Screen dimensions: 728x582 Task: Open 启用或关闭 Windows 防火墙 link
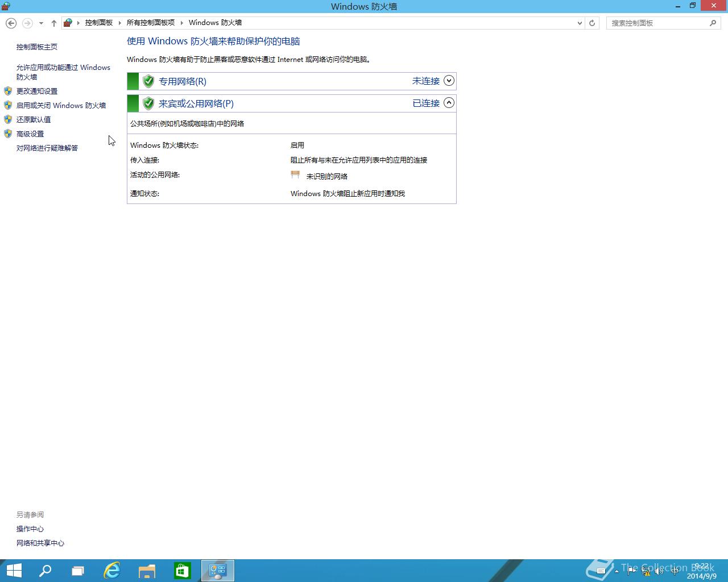pos(61,105)
